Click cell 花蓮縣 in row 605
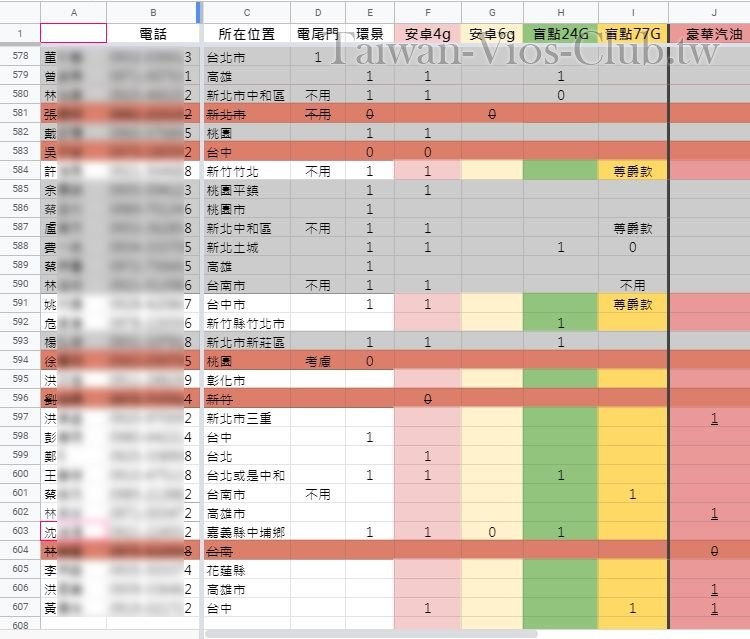 pyautogui.click(x=247, y=570)
